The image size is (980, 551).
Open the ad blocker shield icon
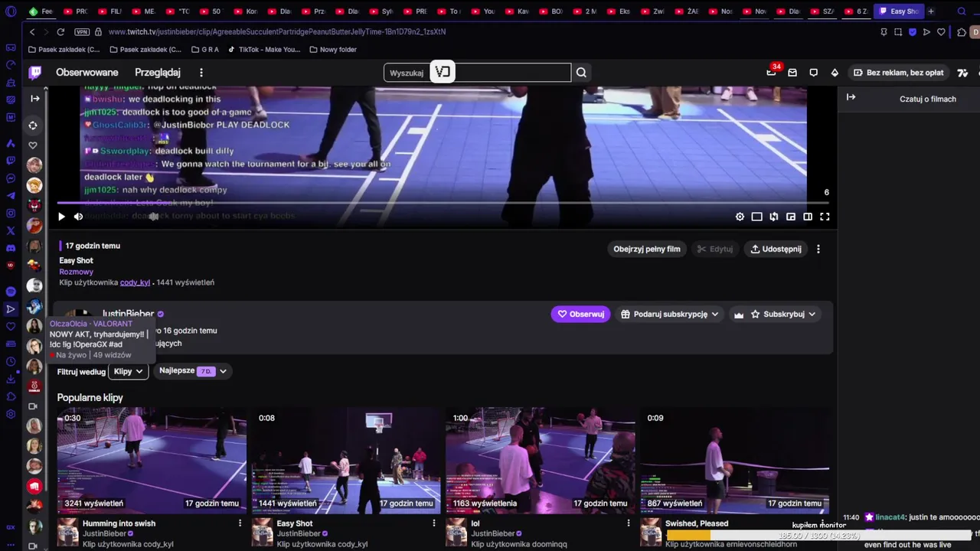(913, 32)
